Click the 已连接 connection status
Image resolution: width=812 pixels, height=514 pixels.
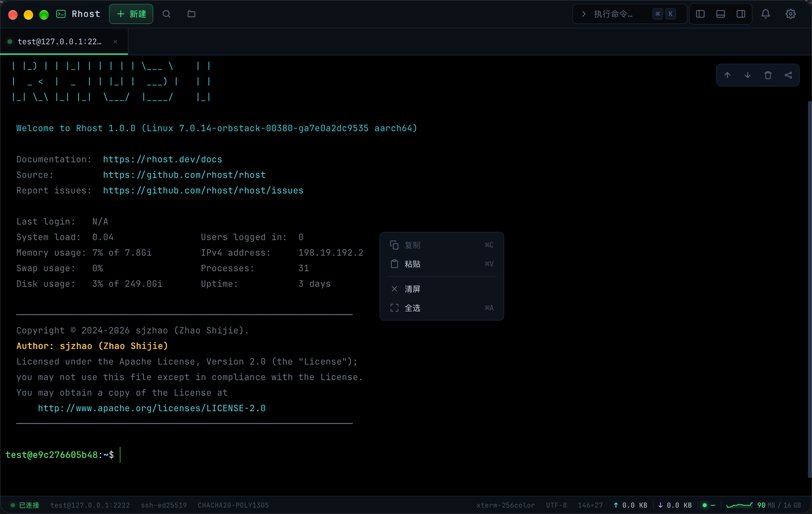pos(26,505)
